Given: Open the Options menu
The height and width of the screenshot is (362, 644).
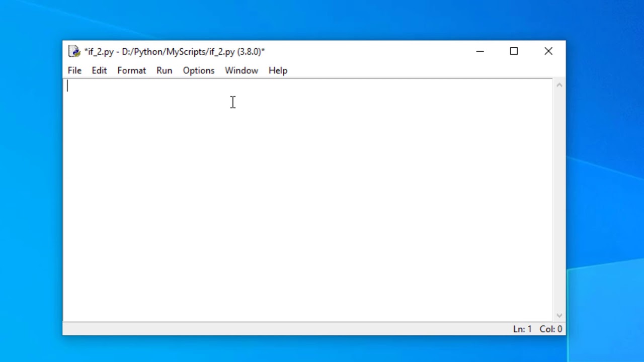Looking at the screenshot, I should [x=198, y=70].
